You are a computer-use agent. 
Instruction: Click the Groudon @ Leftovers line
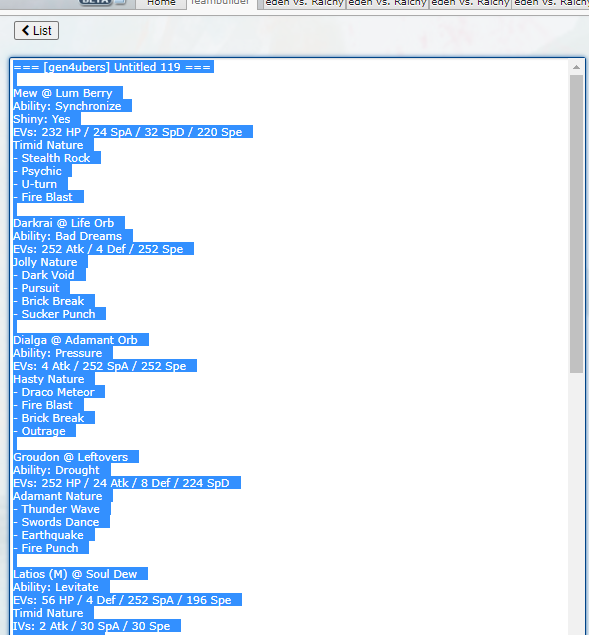70,457
